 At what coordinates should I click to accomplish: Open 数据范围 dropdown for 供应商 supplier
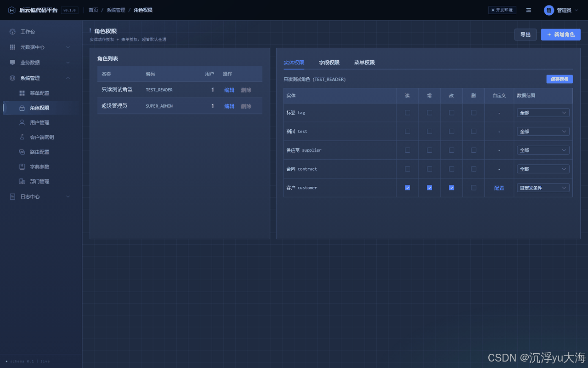click(x=543, y=150)
